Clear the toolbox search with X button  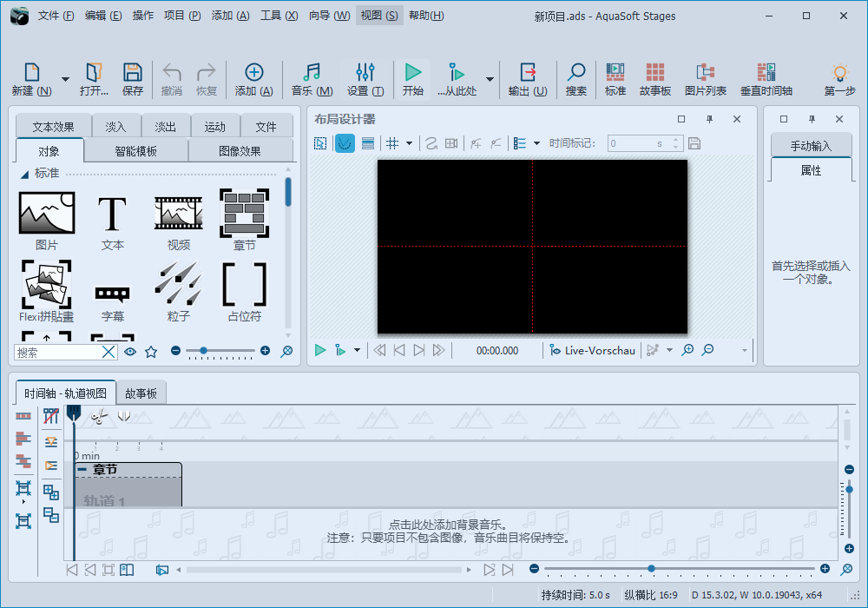click(x=109, y=352)
